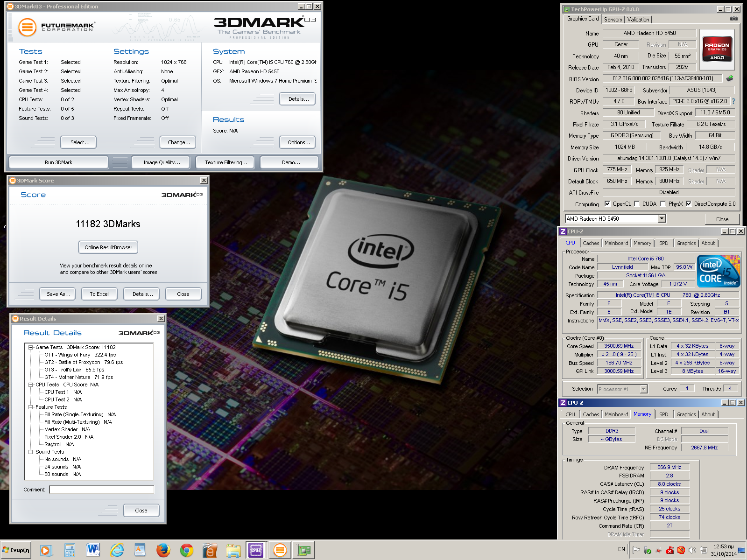Click the Safely Remove Hardware tray icon
747x560 pixels.
click(647, 550)
